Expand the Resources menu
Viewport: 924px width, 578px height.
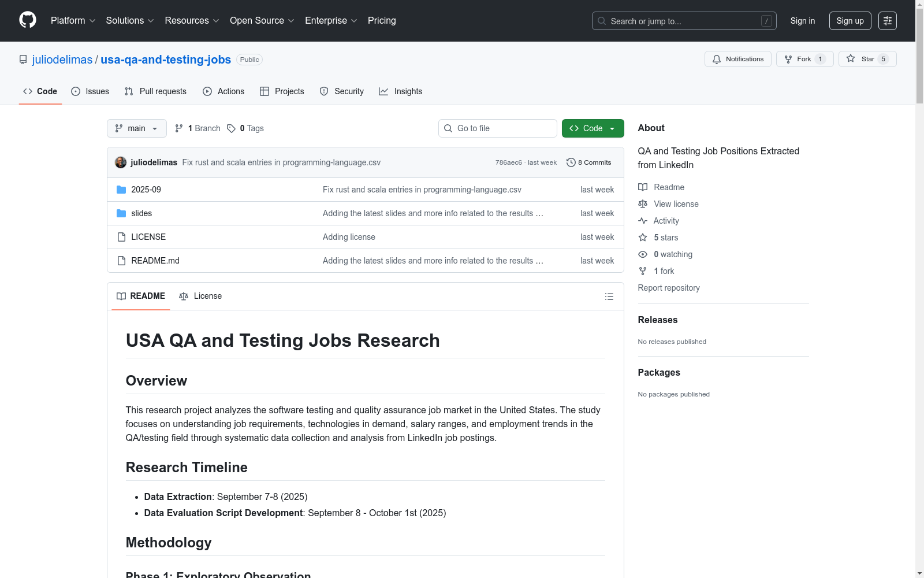click(192, 21)
